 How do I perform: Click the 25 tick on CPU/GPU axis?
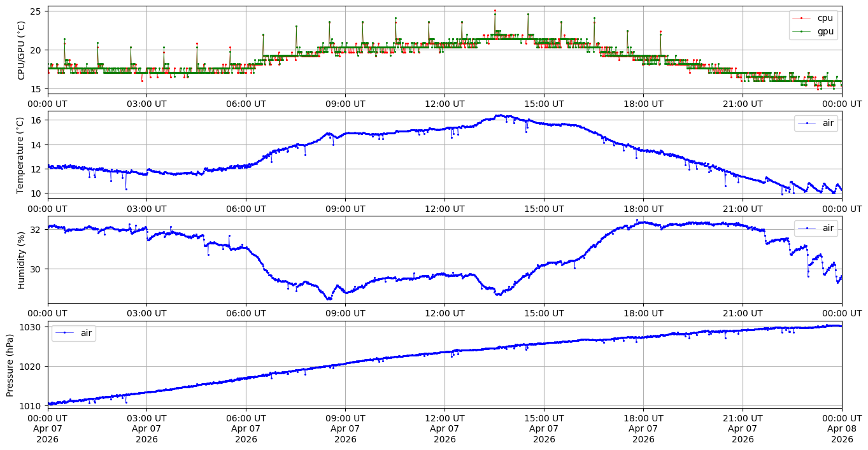pos(35,11)
